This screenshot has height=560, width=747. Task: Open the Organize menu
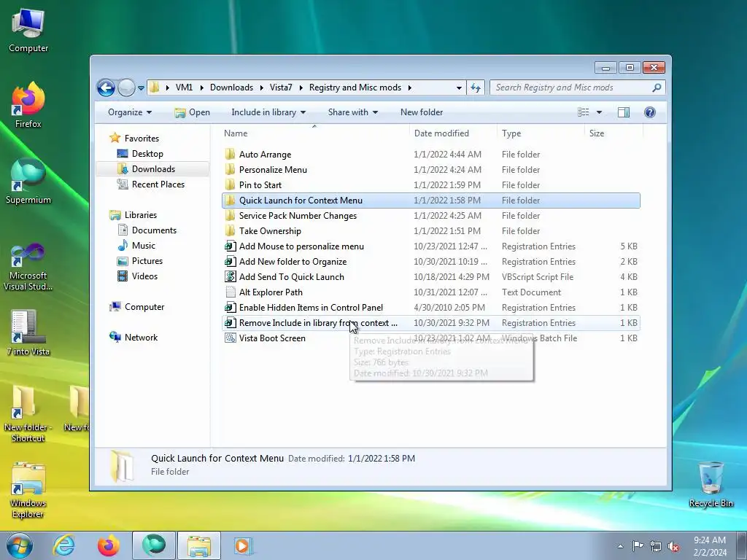pos(130,112)
